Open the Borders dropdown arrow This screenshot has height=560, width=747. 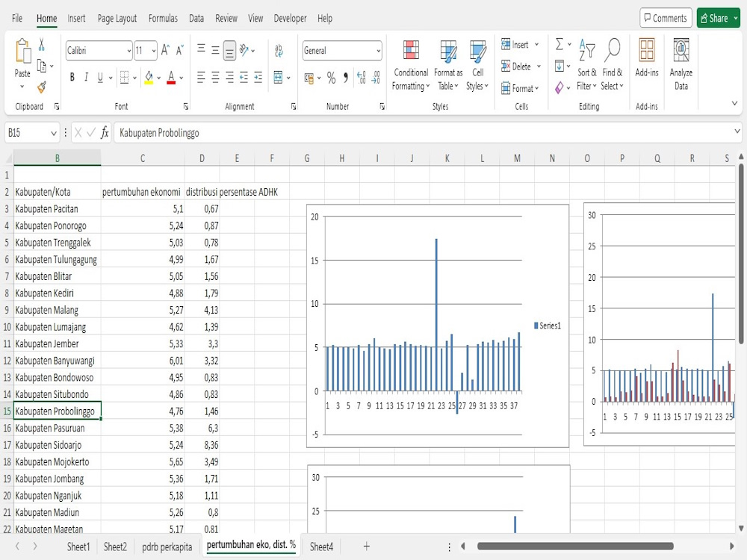pyautogui.click(x=134, y=78)
